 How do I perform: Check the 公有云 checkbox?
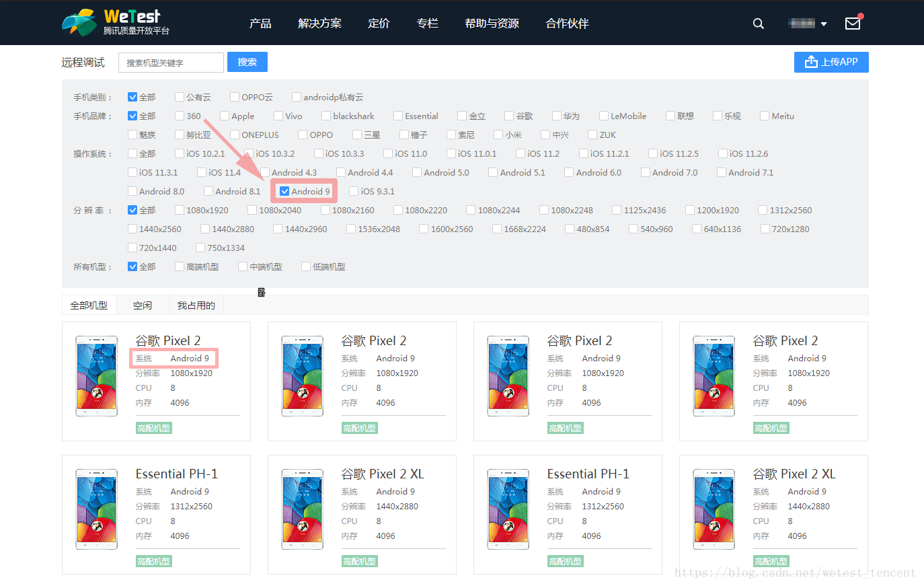180,97
